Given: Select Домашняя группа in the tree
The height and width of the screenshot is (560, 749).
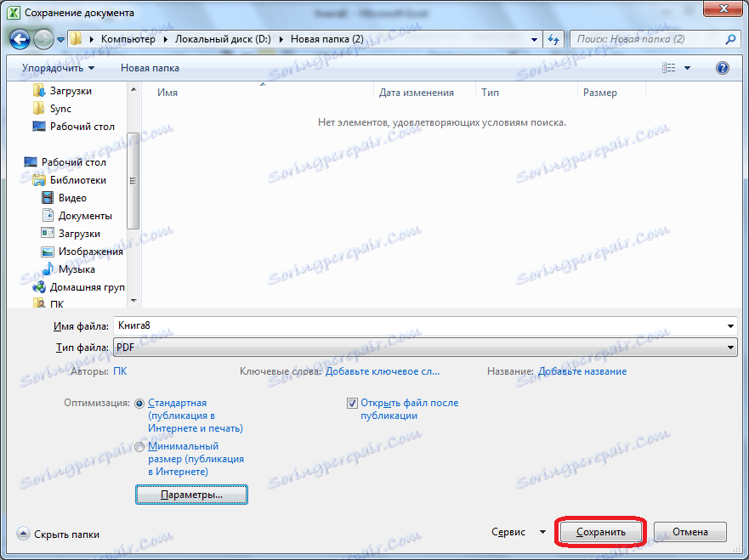Looking at the screenshot, I should (x=87, y=287).
